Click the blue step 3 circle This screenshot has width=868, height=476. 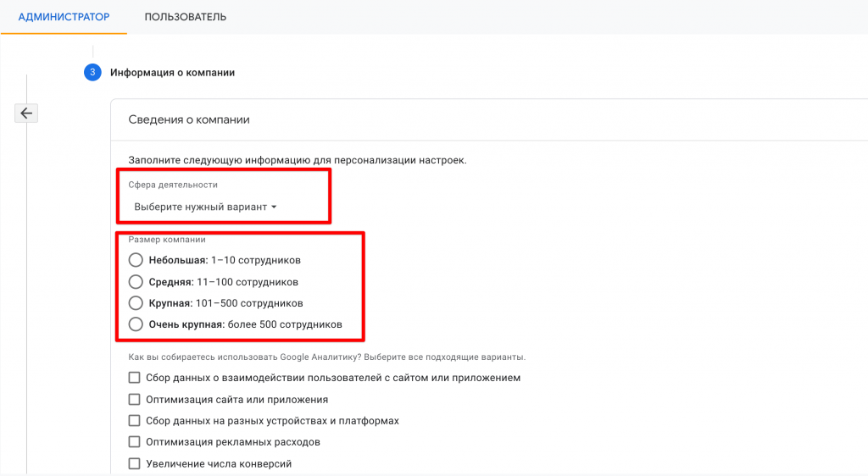click(92, 73)
